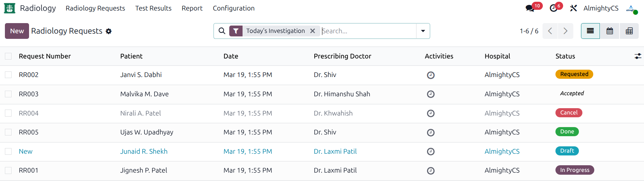Image resolution: width=644 pixels, height=181 pixels.
Task: Switch to calendar view
Action: (x=610, y=31)
